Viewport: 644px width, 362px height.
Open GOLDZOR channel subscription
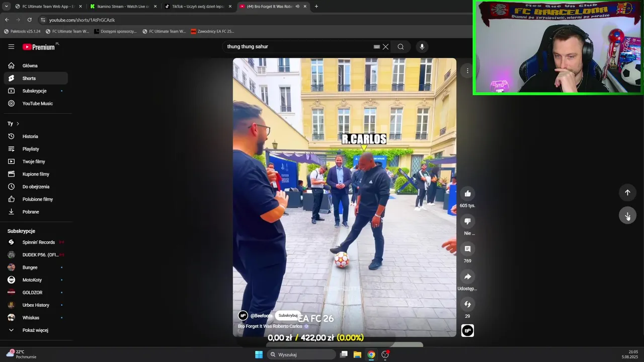click(x=36, y=293)
